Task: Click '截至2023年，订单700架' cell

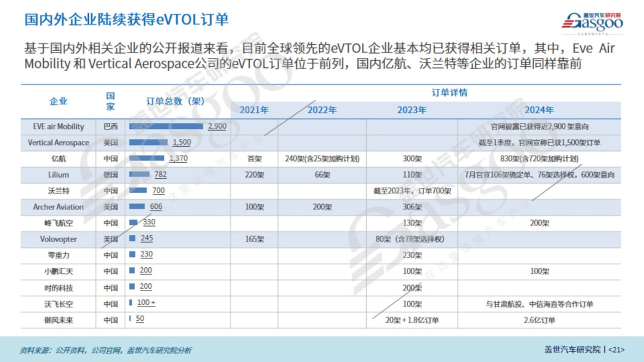Action: point(412,191)
